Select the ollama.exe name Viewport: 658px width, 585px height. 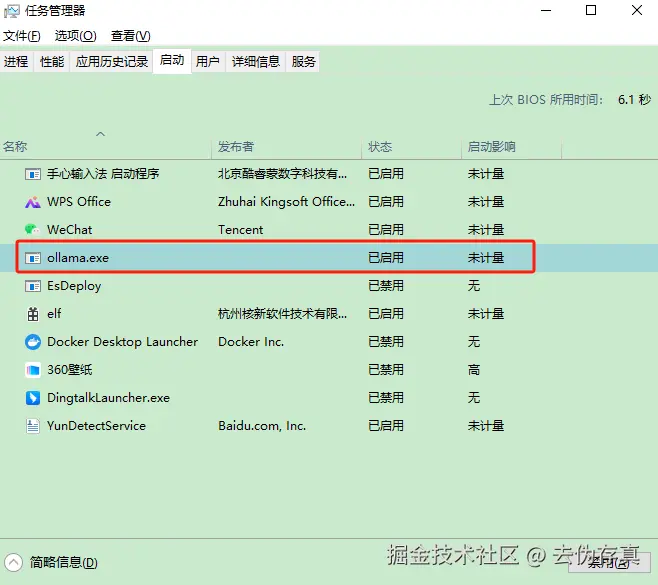point(78,258)
